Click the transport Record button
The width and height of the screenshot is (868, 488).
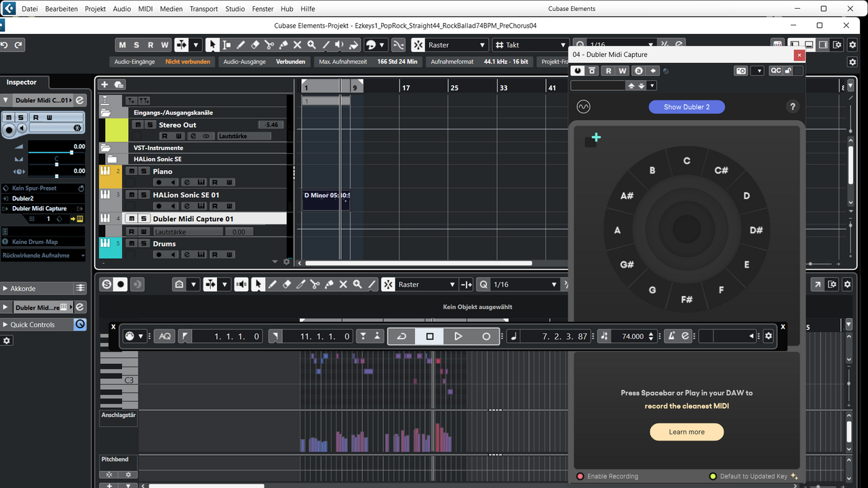coord(486,336)
